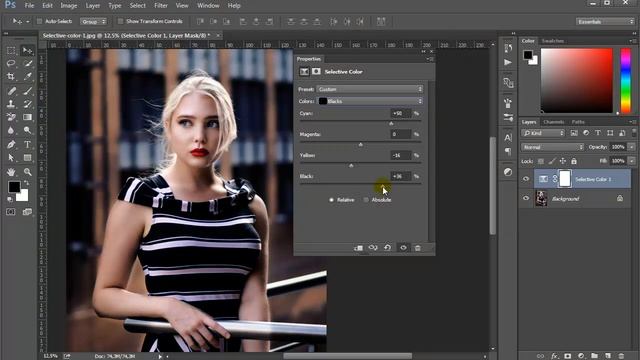Select the Pen tool

coord(11,144)
